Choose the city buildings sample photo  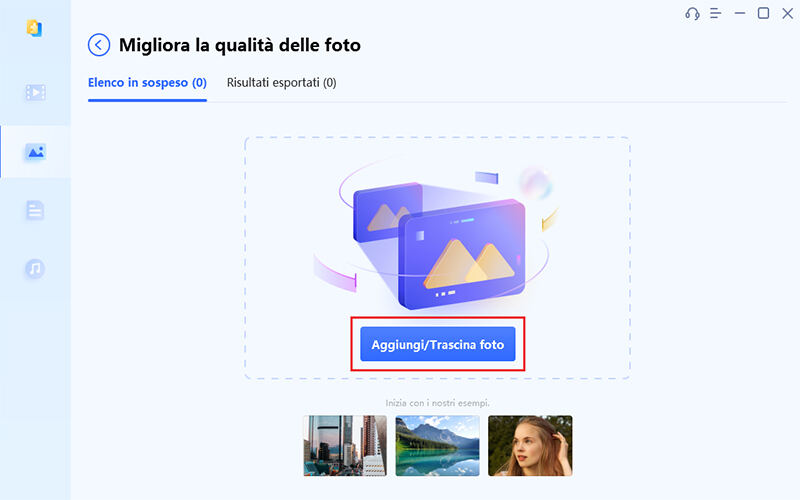pyautogui.click(x=345, y=445)
